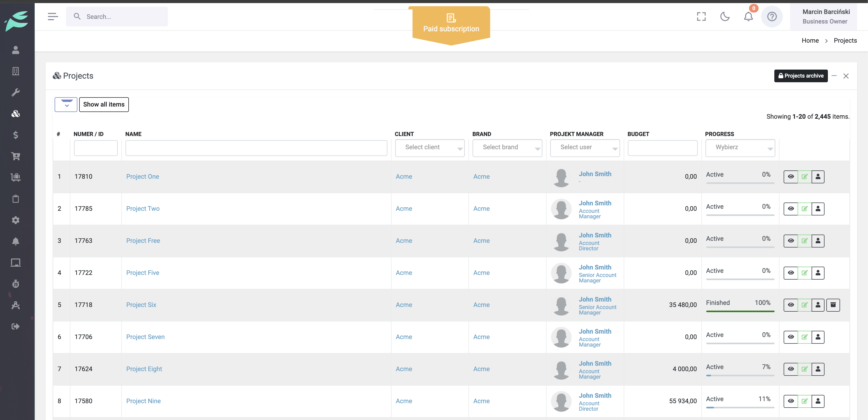Open Project One link
The height and width of the screenshot is (420, 868).
143,176
